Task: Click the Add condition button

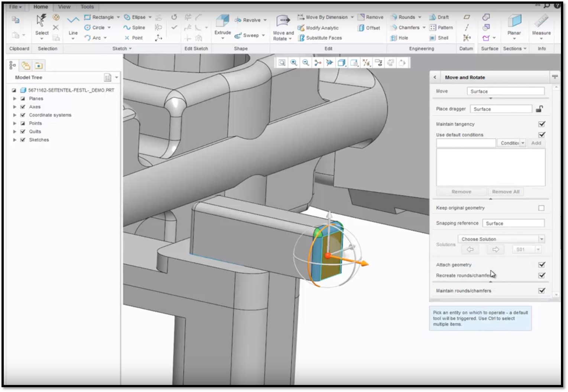Action: click(536, 143)
